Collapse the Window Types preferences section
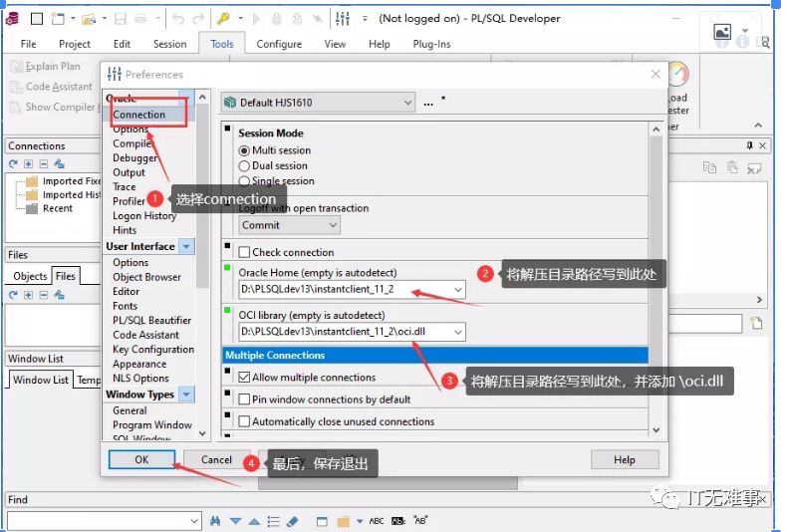This screenshot has height=532, width=786. click(x=186, y=395)
